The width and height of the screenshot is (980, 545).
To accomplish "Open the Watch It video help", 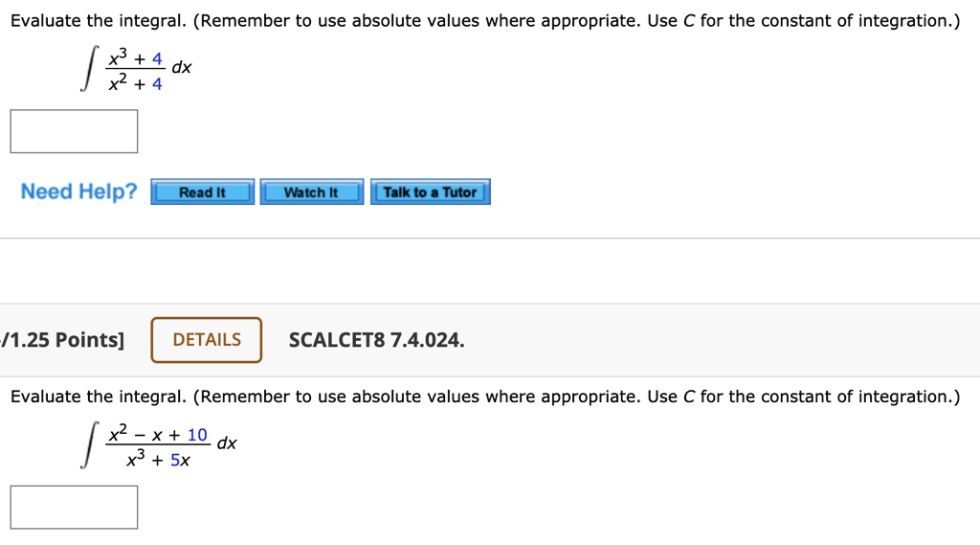I will [311, 192].
